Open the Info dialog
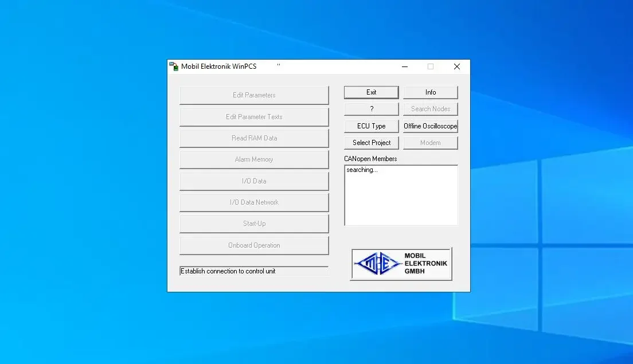 pyautogui.click(x=430, y=92)
